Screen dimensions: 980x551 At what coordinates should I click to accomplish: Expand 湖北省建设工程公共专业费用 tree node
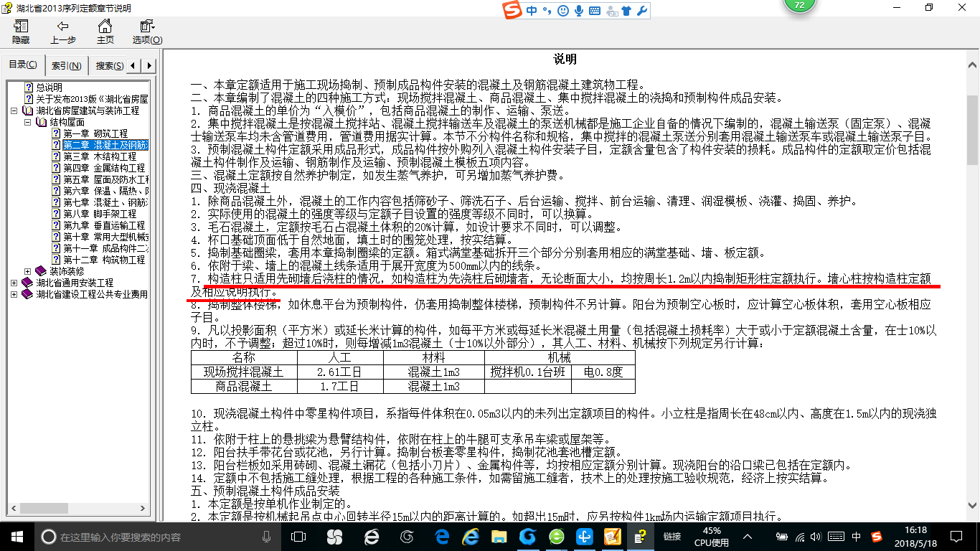15,294
